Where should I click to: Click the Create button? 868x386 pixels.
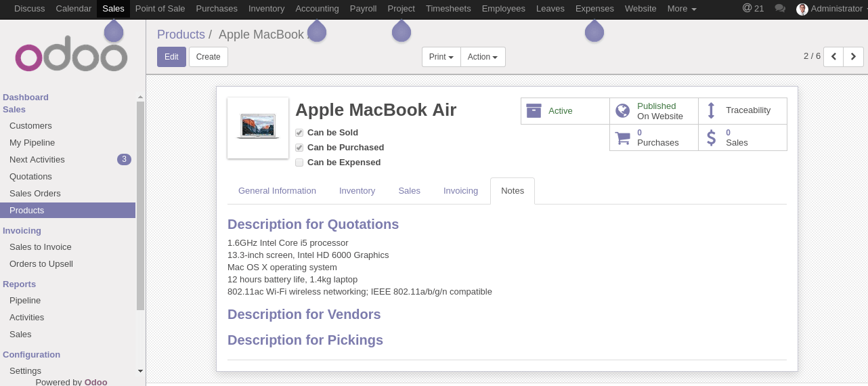pos(209,57)
